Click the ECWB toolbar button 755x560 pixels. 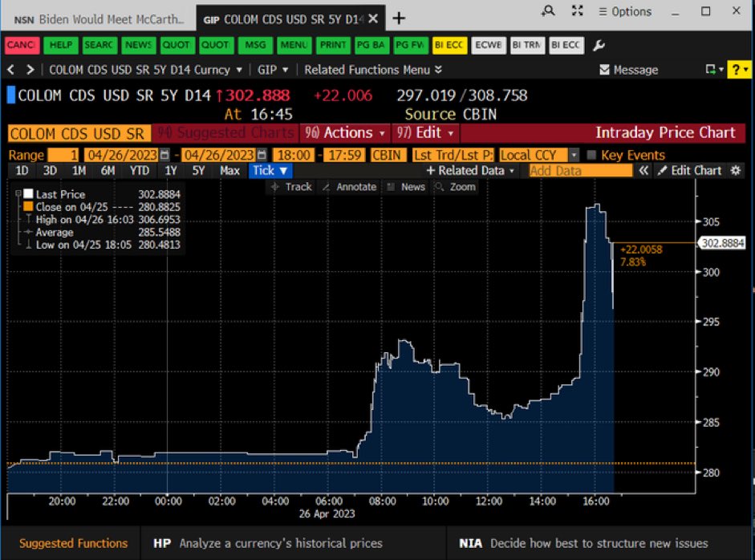point(489,45)
